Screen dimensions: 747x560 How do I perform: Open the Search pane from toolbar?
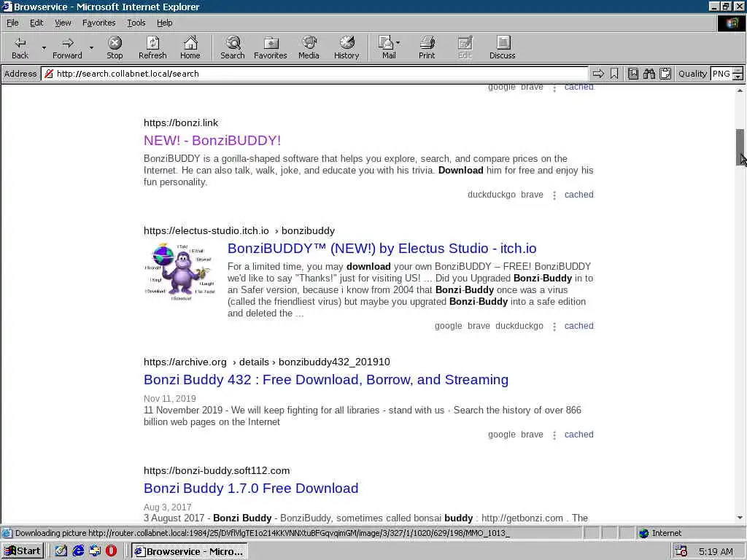233,47
